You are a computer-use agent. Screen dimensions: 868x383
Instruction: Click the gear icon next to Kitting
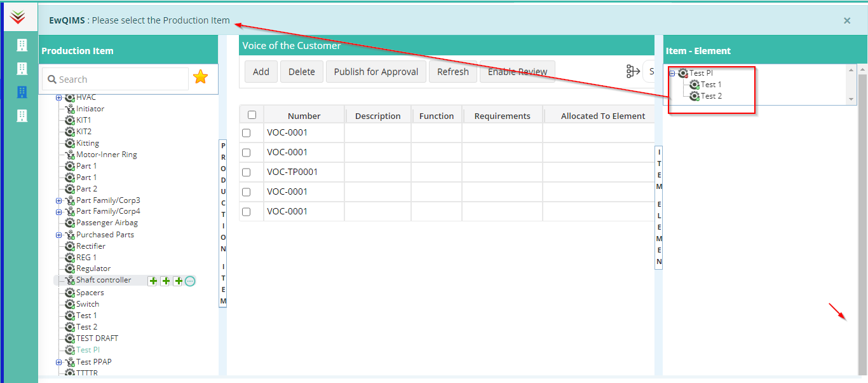point(70,143)
